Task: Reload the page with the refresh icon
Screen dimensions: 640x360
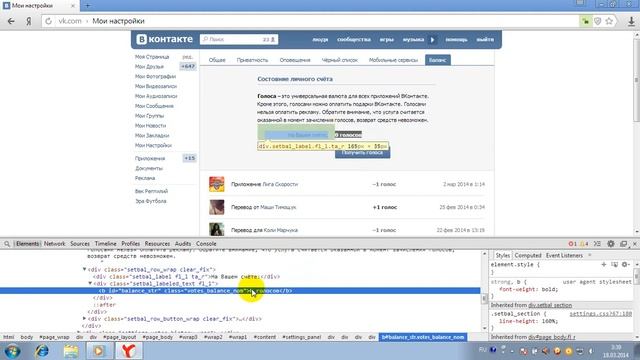Action: 49,21
